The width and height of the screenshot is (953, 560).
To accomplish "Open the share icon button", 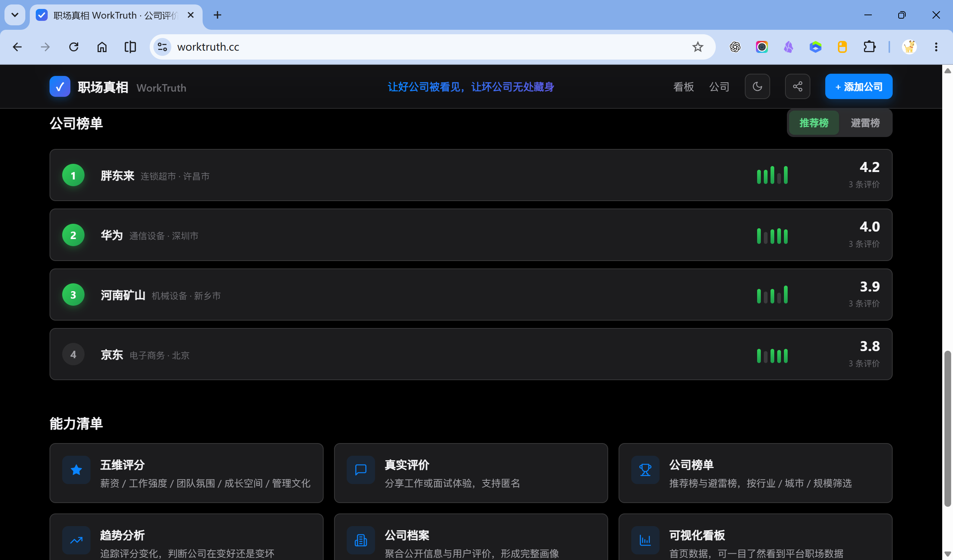I will coord(797,87).
